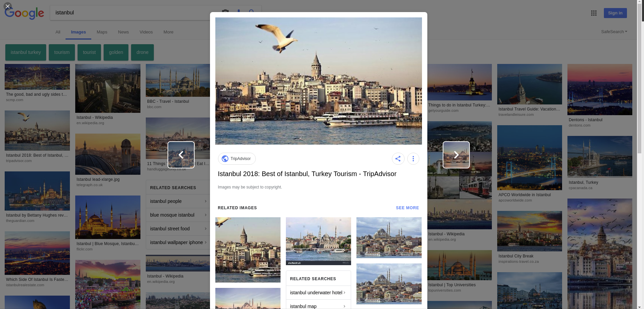Open first related image with seagull
The image size is (644, 309).
(x=248, y=250)
